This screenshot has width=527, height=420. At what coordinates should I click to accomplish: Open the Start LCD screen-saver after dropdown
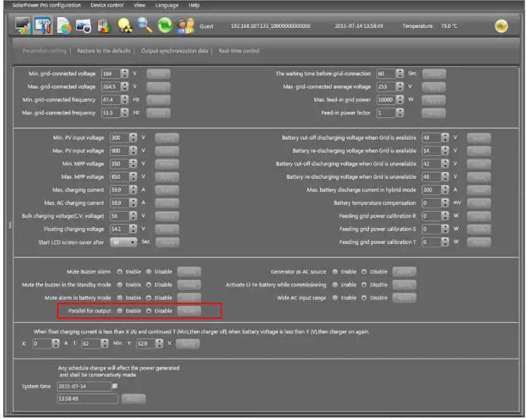click(123, 242)
